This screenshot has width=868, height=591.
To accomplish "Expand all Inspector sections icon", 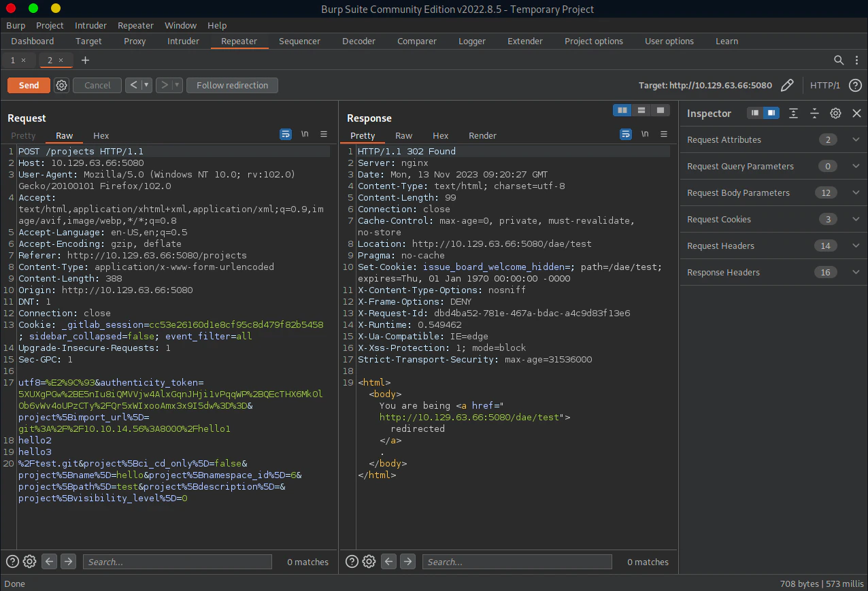I will [x=793, y=113].
